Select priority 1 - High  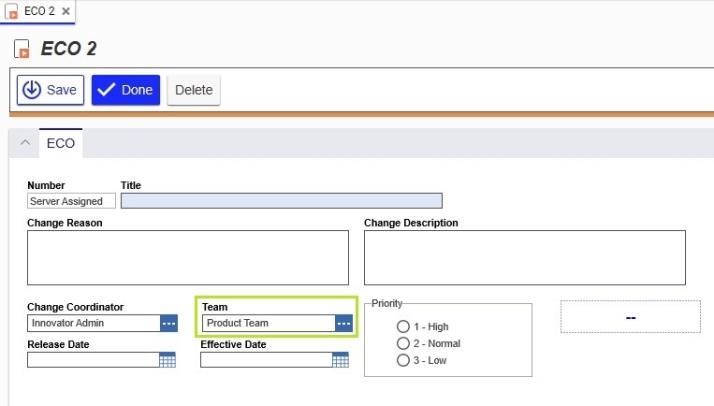click(403, 326)
